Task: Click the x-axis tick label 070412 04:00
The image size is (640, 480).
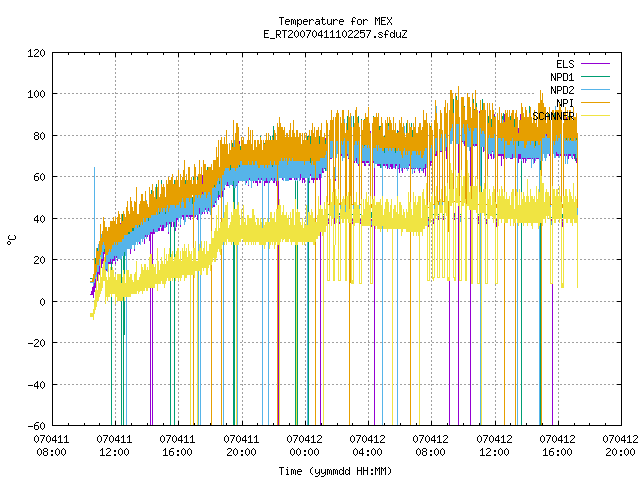Action: click(x=367, y=446)
